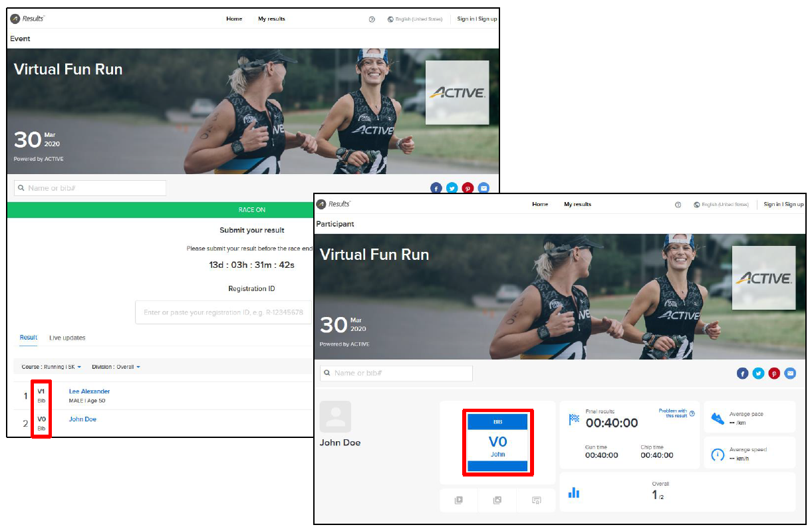Click Pinterest share icon on Event page
812x531 pixels.
point(468,188)
